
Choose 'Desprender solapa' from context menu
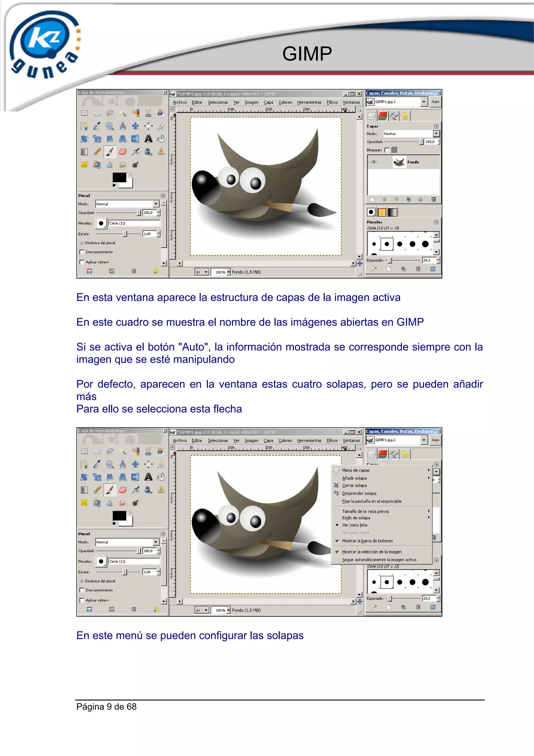coord(381,493)
